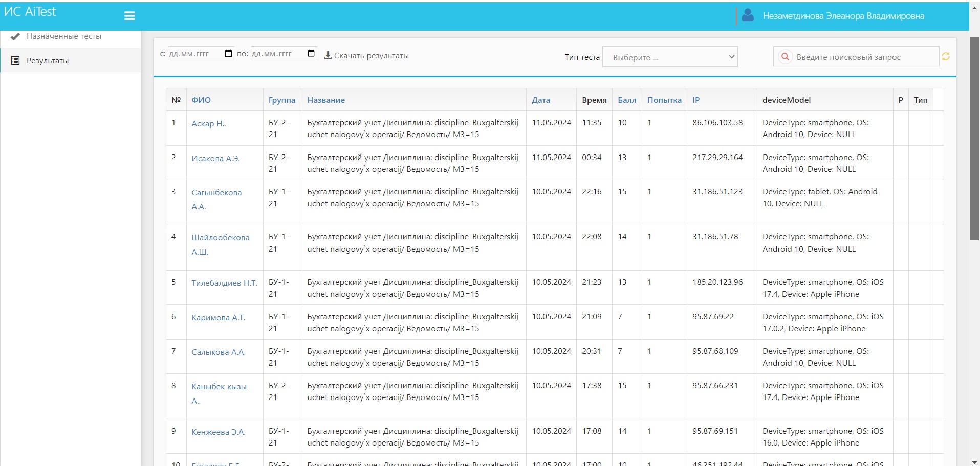980x466 pixels.
Task: Click the start date input field
Action: click(201, 53)
